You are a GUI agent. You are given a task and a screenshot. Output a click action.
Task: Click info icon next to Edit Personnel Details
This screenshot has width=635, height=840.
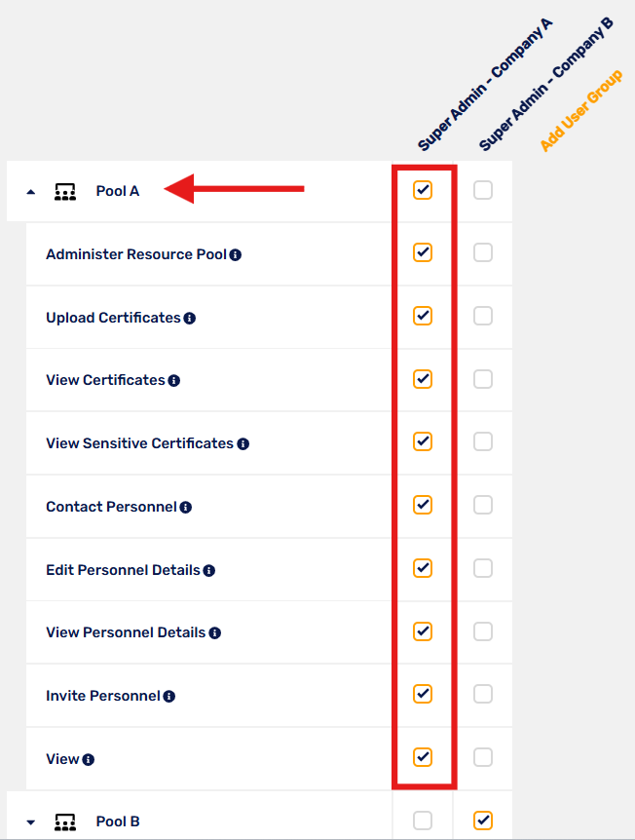209,570
